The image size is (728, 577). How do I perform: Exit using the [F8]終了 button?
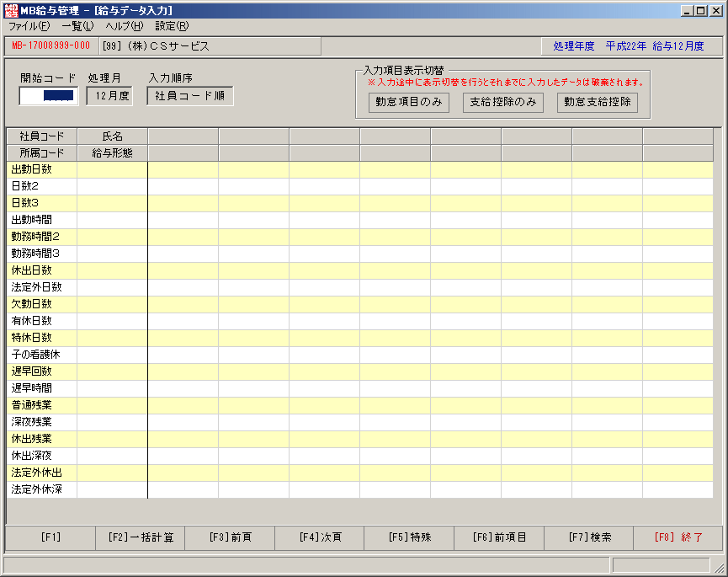tap(678, 537)
